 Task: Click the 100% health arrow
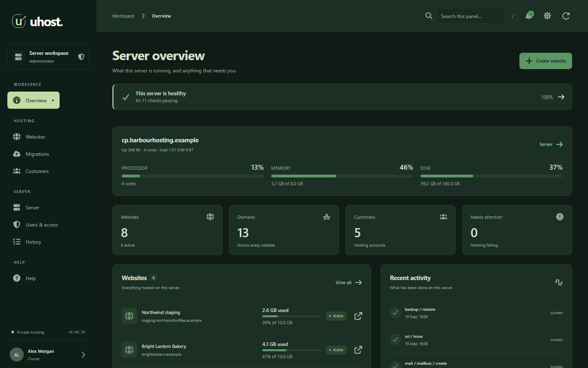coord(561,97)
